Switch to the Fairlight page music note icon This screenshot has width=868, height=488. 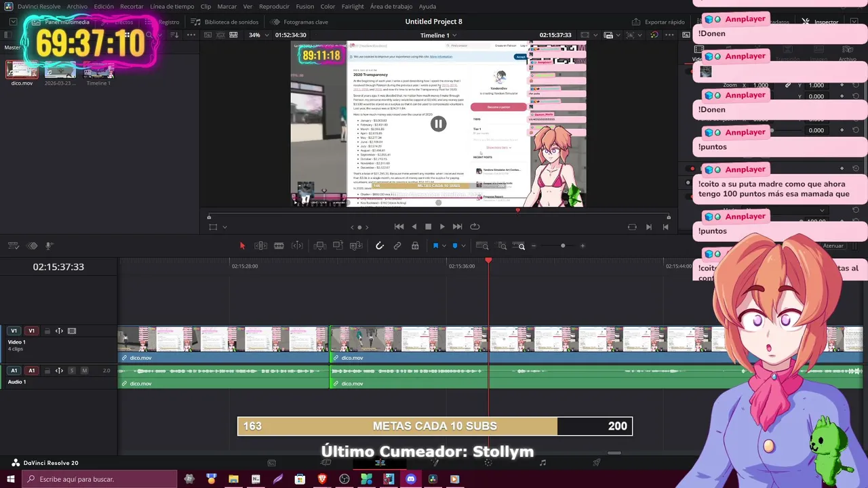click(x=542, y=462)
